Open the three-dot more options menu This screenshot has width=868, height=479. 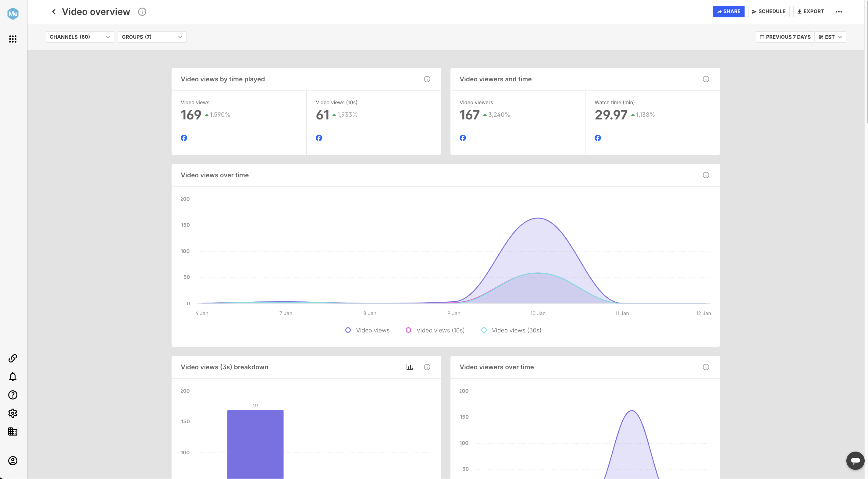pyautogui.click(x=839, y=12)
